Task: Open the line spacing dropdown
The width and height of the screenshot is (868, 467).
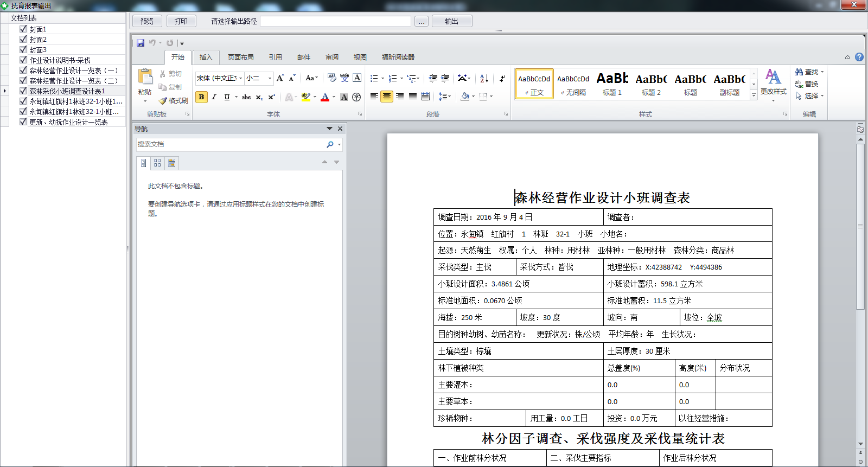Action: click(x=445, y=97)
